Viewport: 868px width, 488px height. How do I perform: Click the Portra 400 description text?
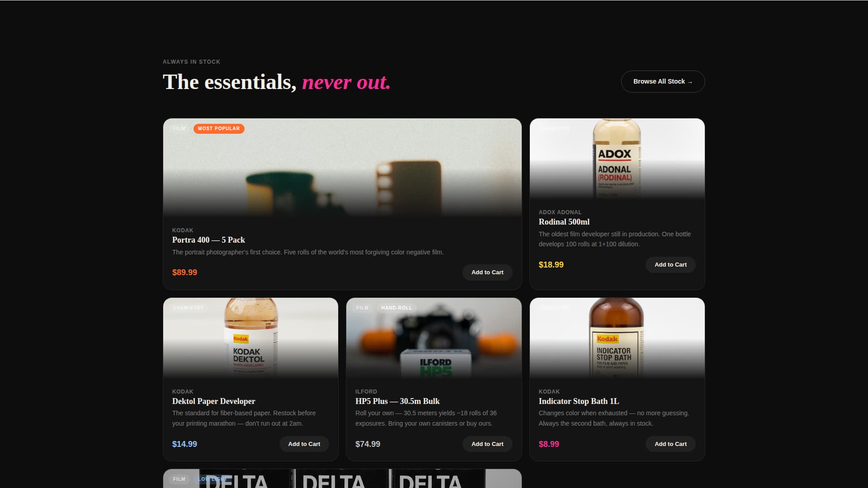point(308,252)
